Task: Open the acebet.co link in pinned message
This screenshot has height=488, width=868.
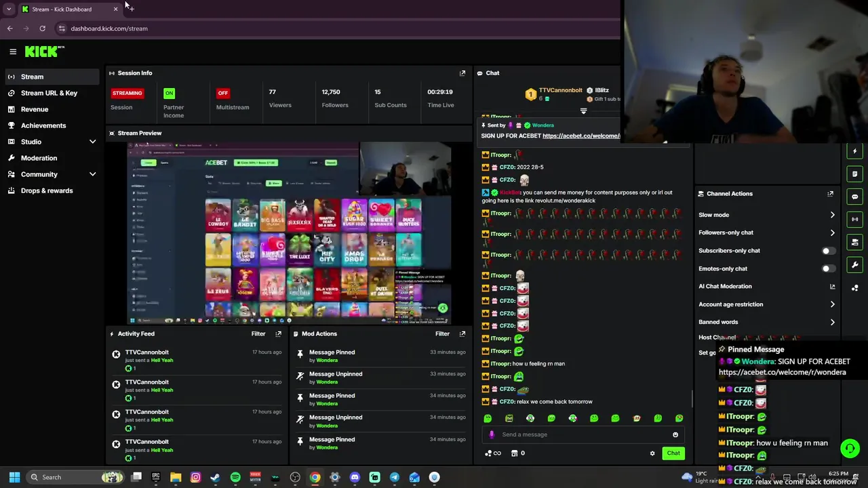Action: pyautogui.click(x=581, y=136)
